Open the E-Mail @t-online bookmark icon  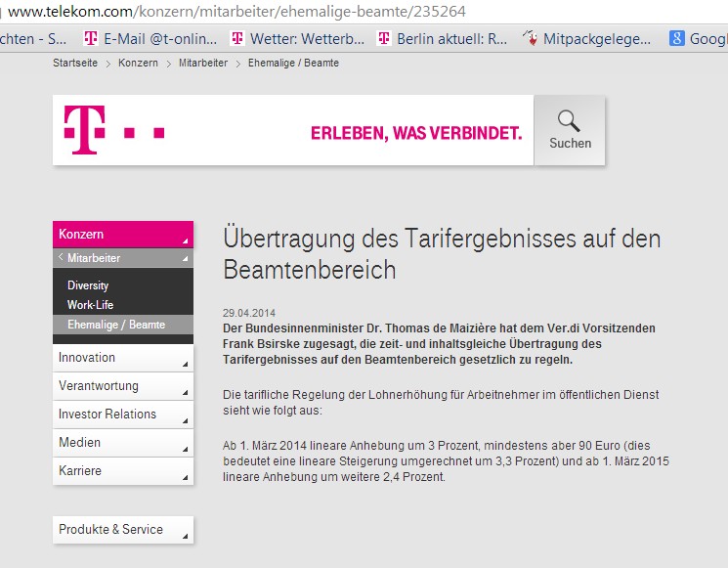pos(91,39)
